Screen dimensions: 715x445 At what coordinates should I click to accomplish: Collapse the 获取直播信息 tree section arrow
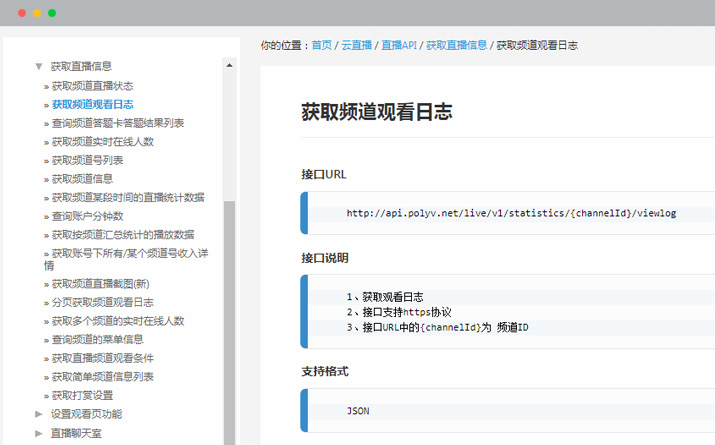click(39, 67)
